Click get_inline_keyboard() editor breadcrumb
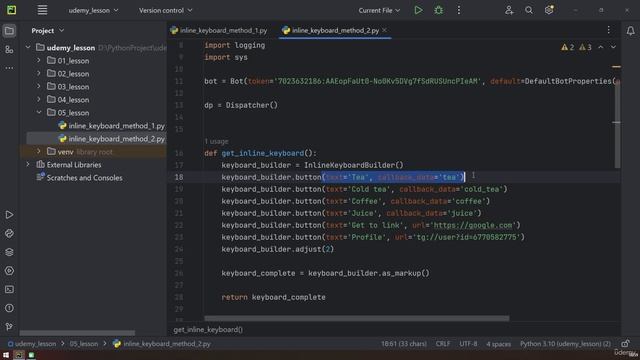 pos(208,329)
